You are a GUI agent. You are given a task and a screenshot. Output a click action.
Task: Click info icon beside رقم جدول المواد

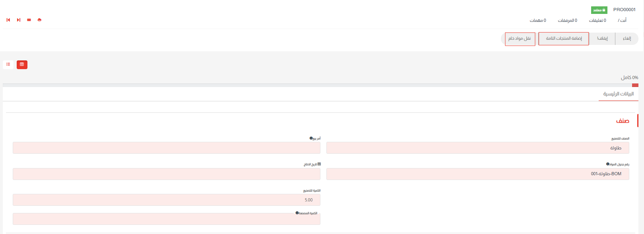(x=607, y=164)
